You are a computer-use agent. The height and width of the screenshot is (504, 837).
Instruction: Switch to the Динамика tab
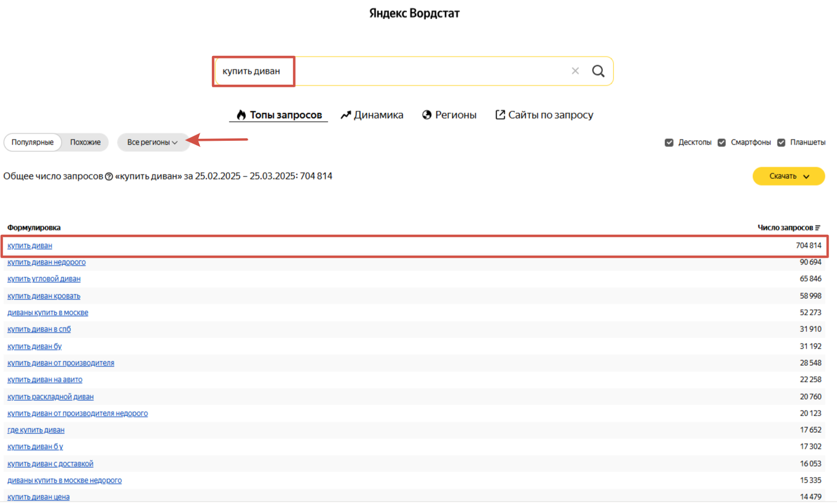click(372, 115)
